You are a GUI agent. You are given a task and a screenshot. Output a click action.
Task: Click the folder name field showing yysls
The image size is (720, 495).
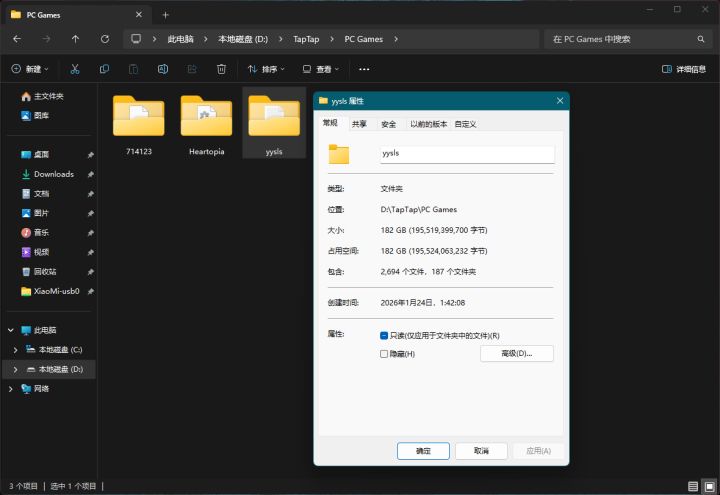click(466, 155)
